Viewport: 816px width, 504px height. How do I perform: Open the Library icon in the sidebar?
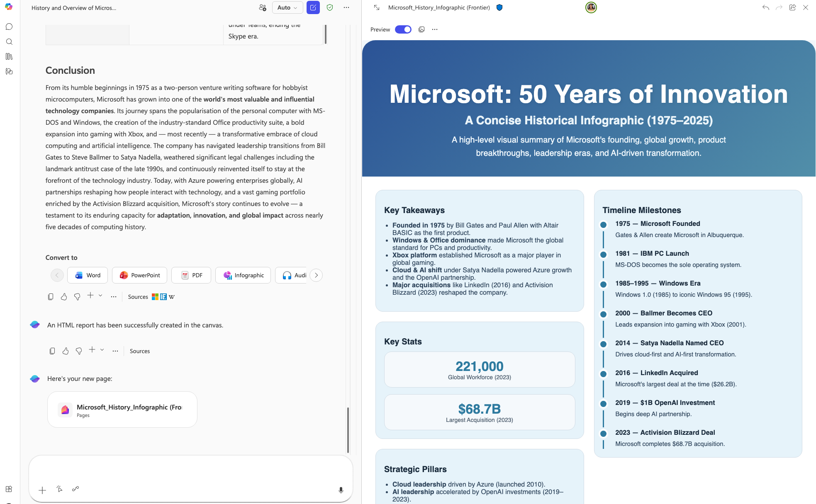(9, 56)
